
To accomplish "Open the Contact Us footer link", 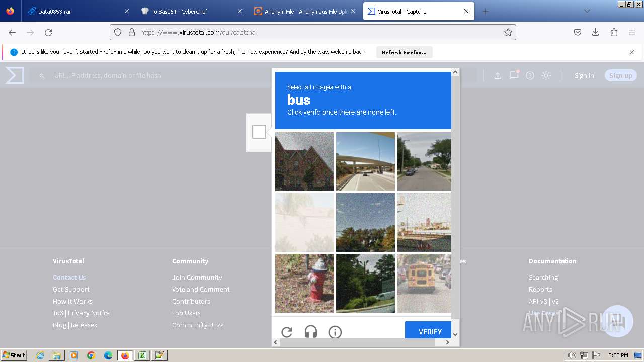I will pos(69,277).
